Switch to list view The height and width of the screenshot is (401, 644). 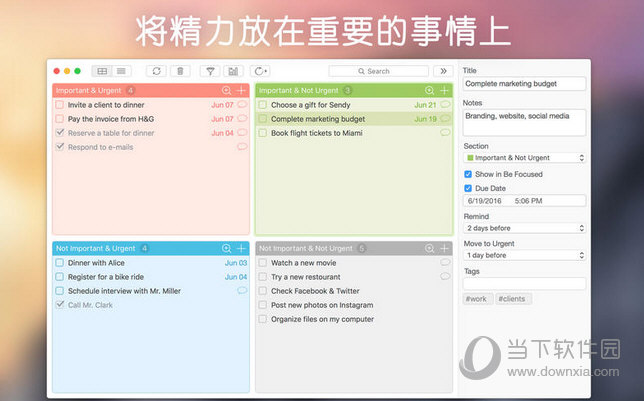(x=121, y=71)
